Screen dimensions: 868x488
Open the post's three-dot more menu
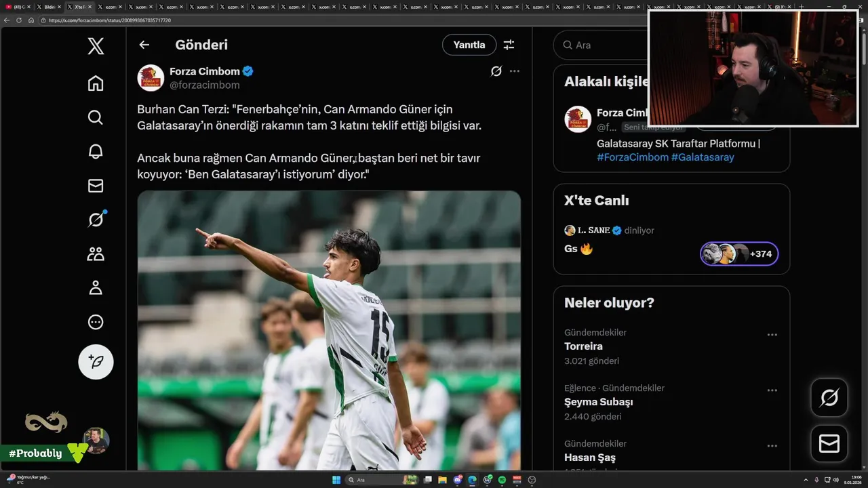click(x=515, y=71)
